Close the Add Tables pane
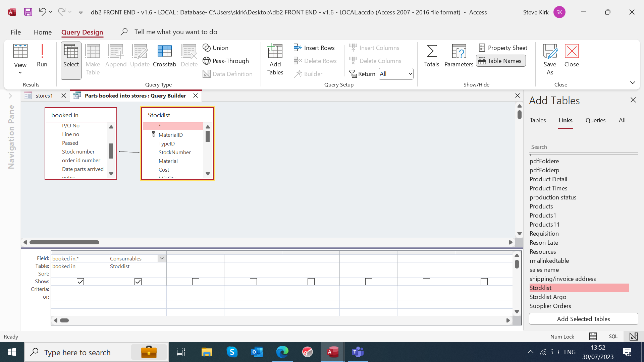Image resolution: width=644 pixels, height=362 pixels. (633, 100)
